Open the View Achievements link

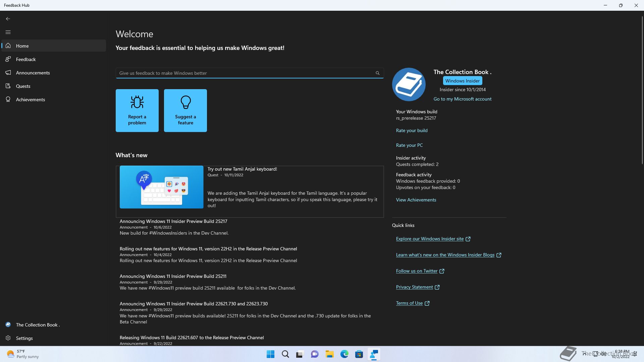(416, 200)
